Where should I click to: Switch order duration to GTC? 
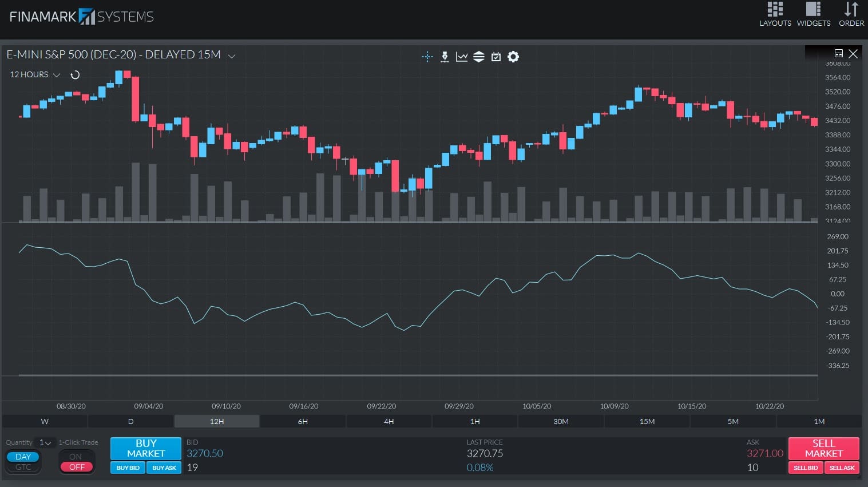(23, 467)
